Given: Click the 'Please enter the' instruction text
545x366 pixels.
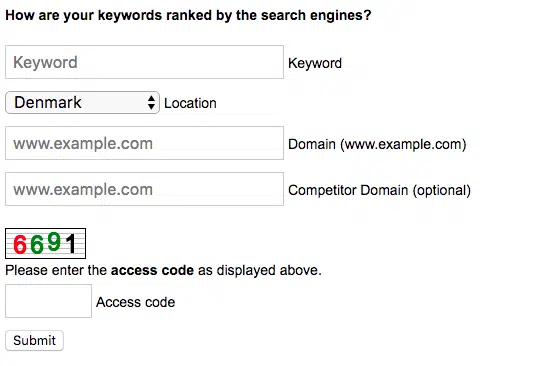Looking at the screenshot, I should click(56, 270).
